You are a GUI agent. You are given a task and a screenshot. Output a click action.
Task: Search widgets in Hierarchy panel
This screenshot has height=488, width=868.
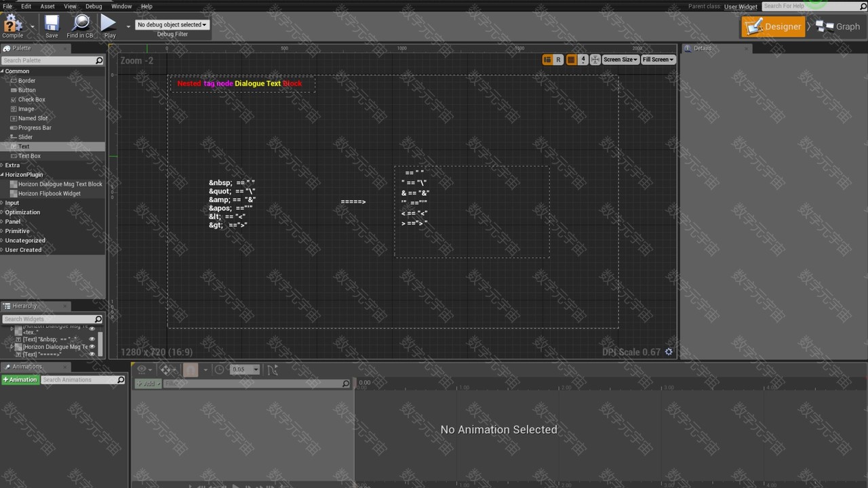coord(52,319)
